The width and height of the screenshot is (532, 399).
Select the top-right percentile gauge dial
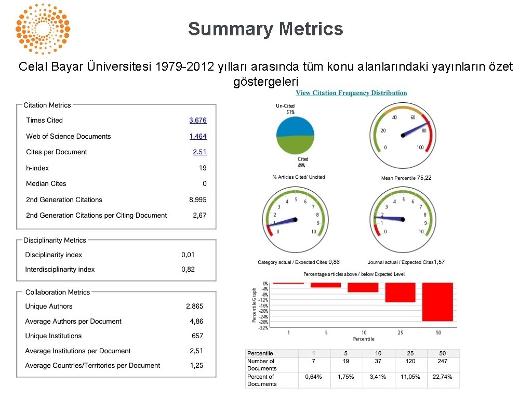pos(402,135)
